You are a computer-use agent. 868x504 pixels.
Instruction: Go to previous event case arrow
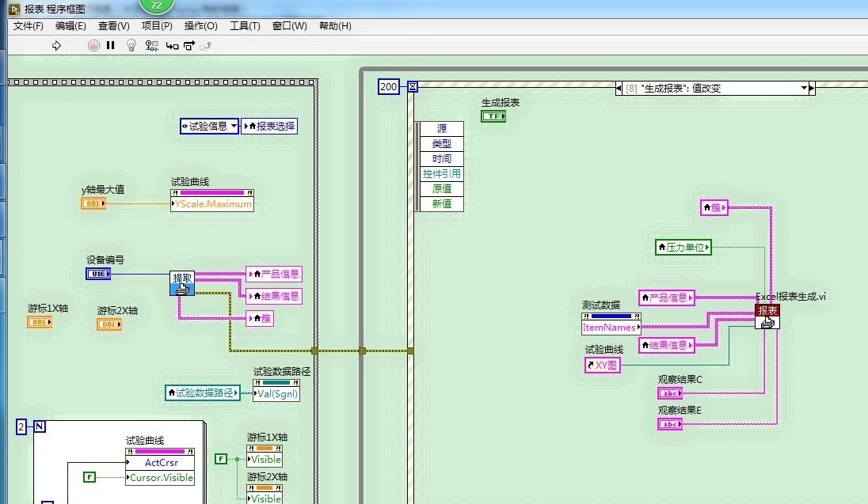click(619, 88)
